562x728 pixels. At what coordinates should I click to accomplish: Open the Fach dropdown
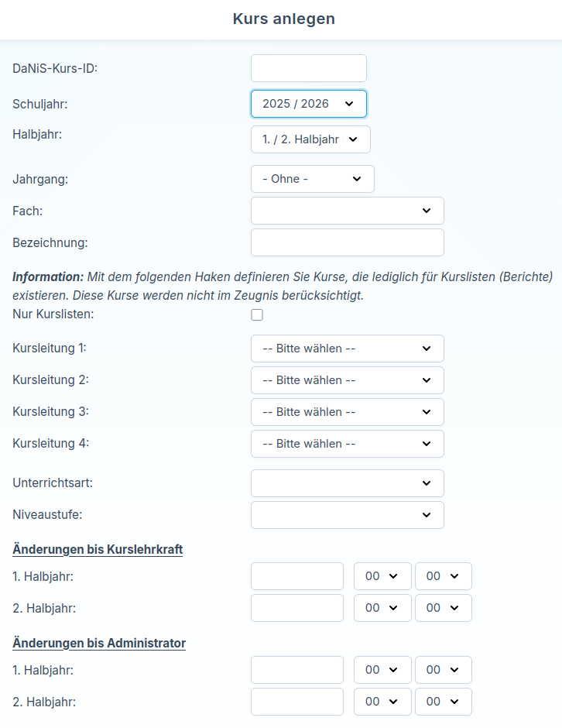[347, 211]
